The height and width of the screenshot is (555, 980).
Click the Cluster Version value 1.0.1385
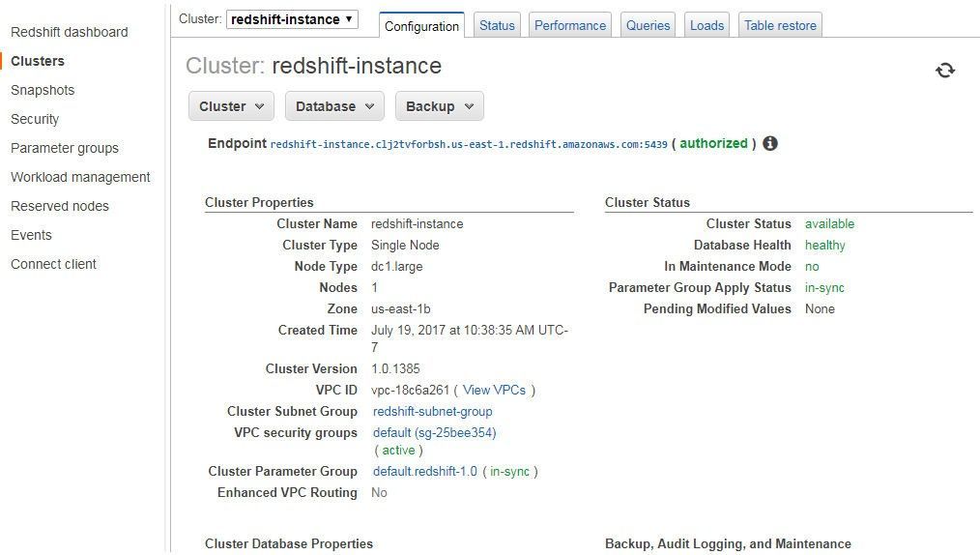395,368
